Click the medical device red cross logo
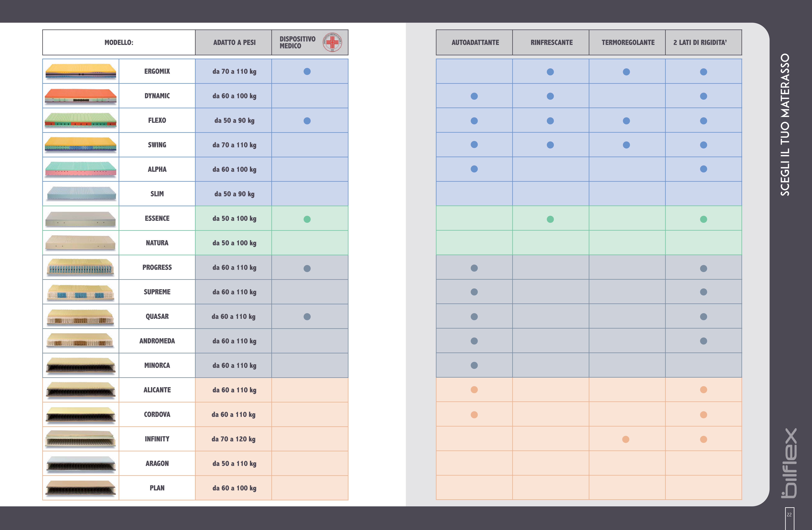 click(332, 42)
